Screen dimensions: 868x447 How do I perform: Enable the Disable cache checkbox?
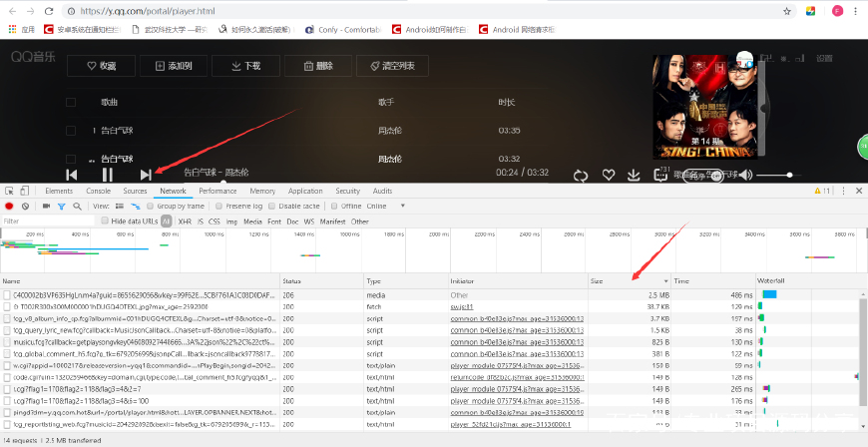(271, 207)
